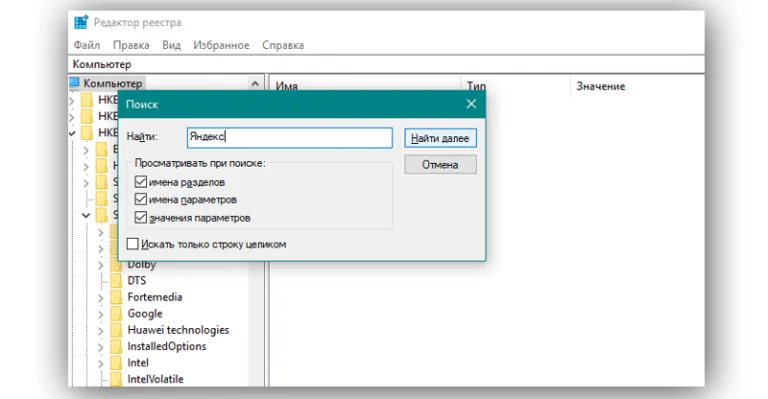Click the Registry Editor app icon in title bar

pyautogui.click(x=81, y=23)
